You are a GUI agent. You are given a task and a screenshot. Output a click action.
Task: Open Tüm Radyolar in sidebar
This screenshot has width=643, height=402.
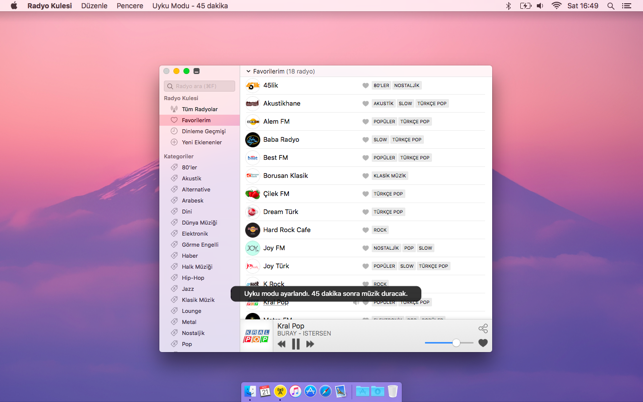tap(199, 109)
